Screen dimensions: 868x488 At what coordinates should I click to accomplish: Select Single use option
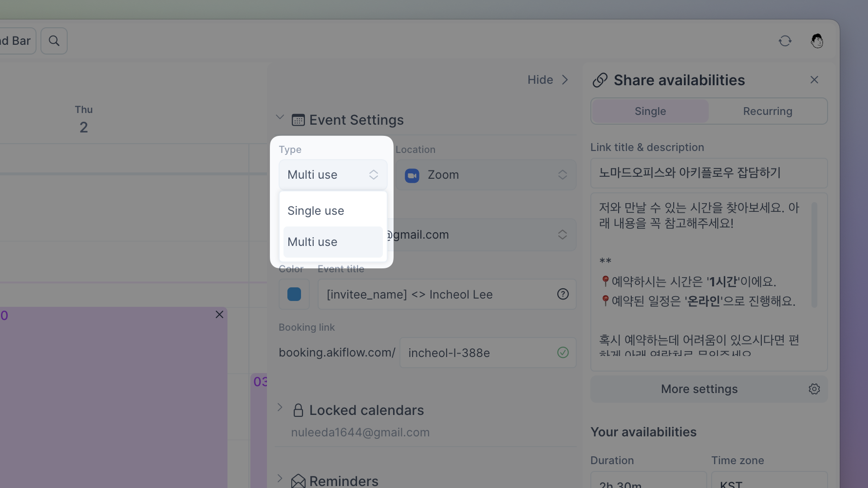click(333, 211)
